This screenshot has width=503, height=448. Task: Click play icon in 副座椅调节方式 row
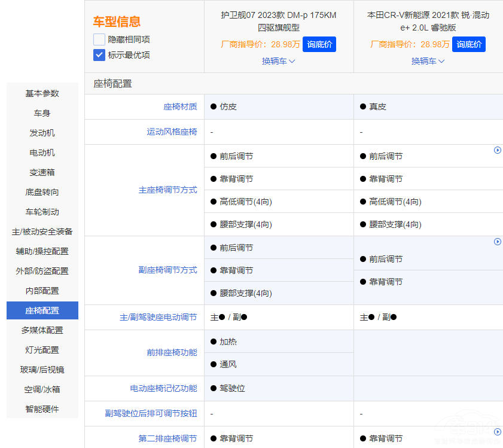[x=497, y=242]
